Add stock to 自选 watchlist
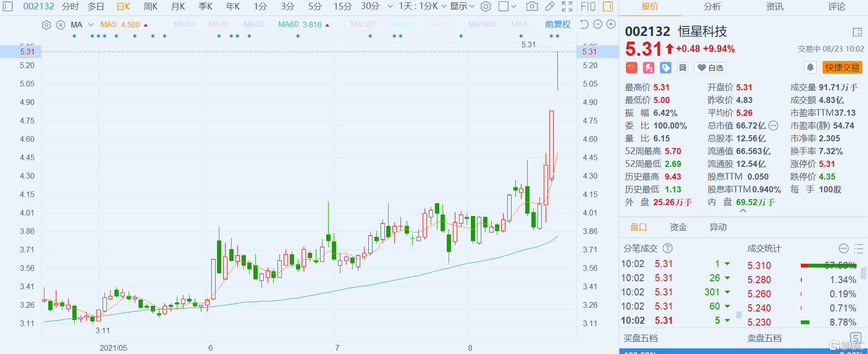Viewport: 868px width, 354px height. point(710,68)
